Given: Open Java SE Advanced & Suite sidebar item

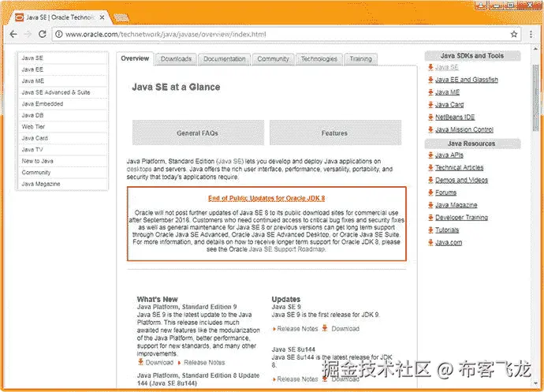Looking at the screenshot, I should (63, 92).
